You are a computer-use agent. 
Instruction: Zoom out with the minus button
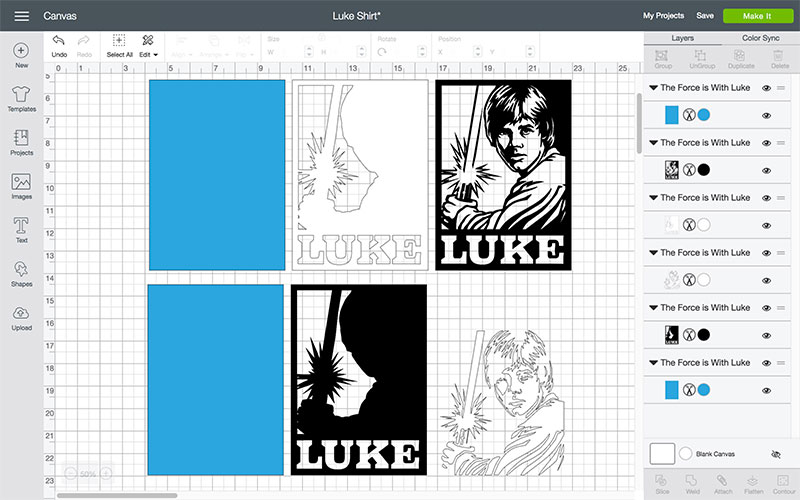click(x=70, y=473)
